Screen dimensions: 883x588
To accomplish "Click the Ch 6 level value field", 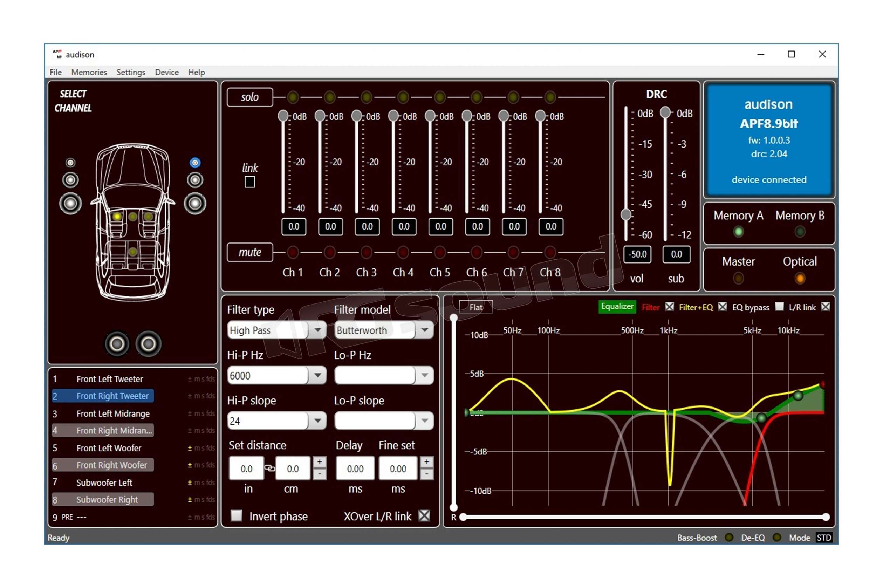I will [x=477, y=226].
